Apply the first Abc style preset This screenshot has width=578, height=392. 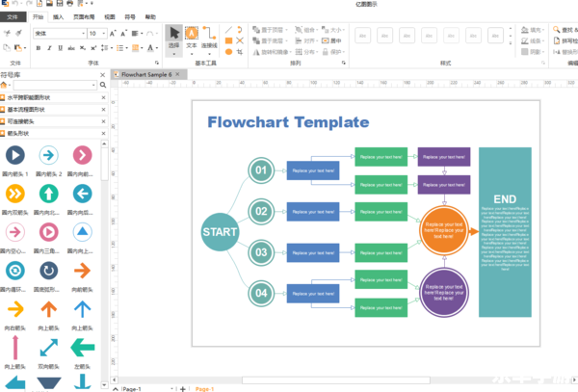[x=363, y=36]
